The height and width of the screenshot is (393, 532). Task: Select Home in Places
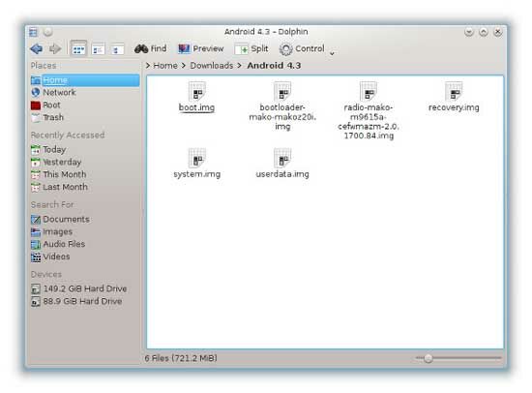point(84,80)
